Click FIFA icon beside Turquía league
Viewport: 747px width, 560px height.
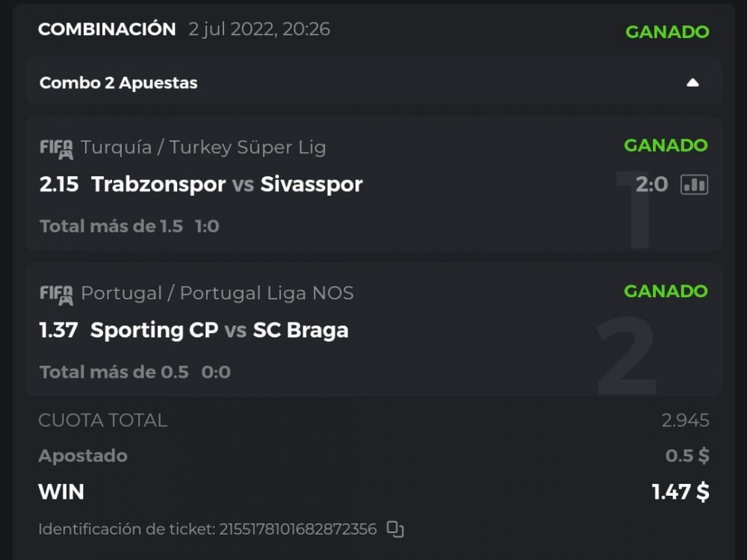point(56,148)
